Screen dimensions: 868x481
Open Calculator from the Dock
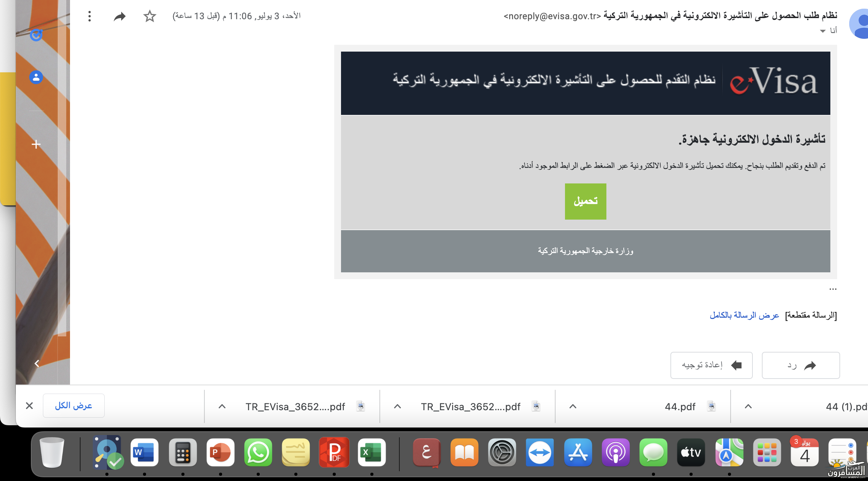(183, 452)
